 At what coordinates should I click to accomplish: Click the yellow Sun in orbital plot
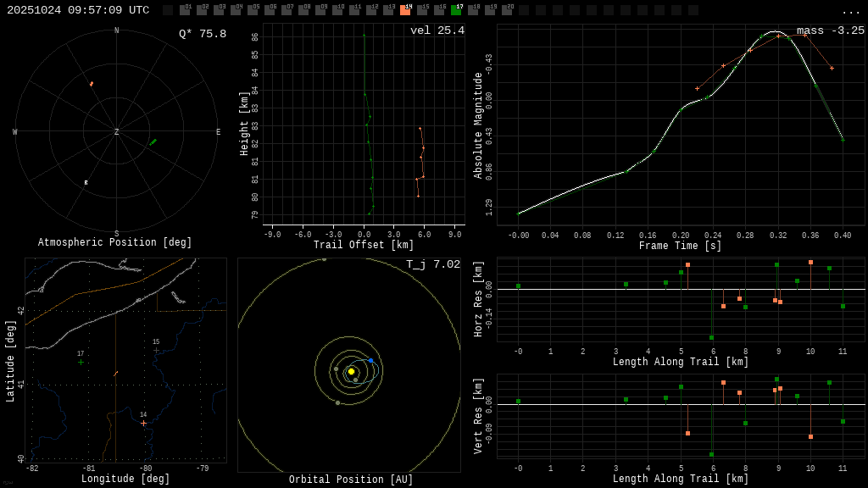tap(351, 371)
